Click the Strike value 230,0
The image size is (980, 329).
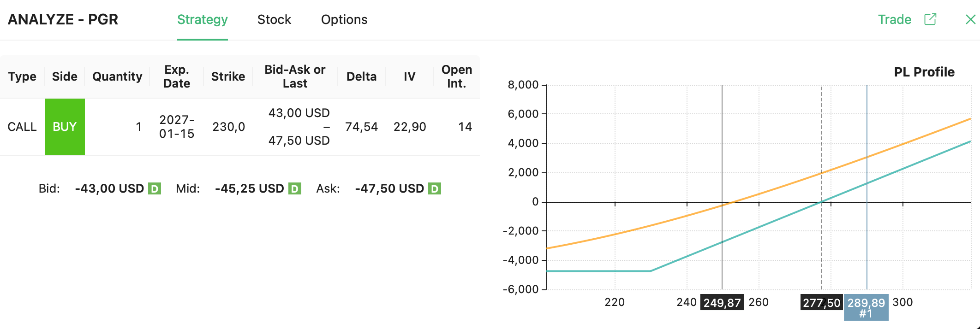[228, 127]
